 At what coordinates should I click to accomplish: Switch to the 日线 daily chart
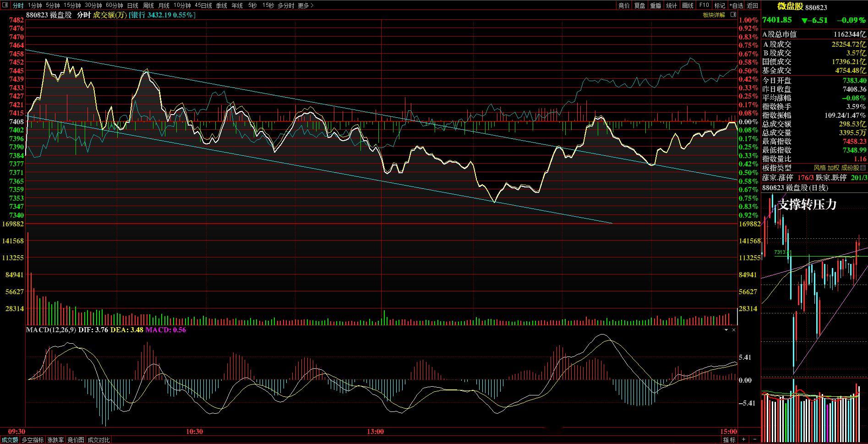point(133,5)
